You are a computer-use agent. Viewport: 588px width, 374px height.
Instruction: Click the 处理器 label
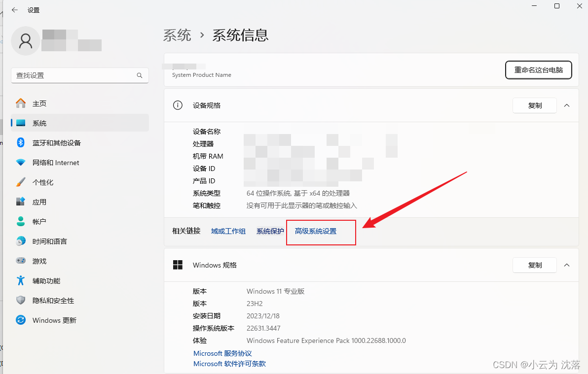(203, 144)
